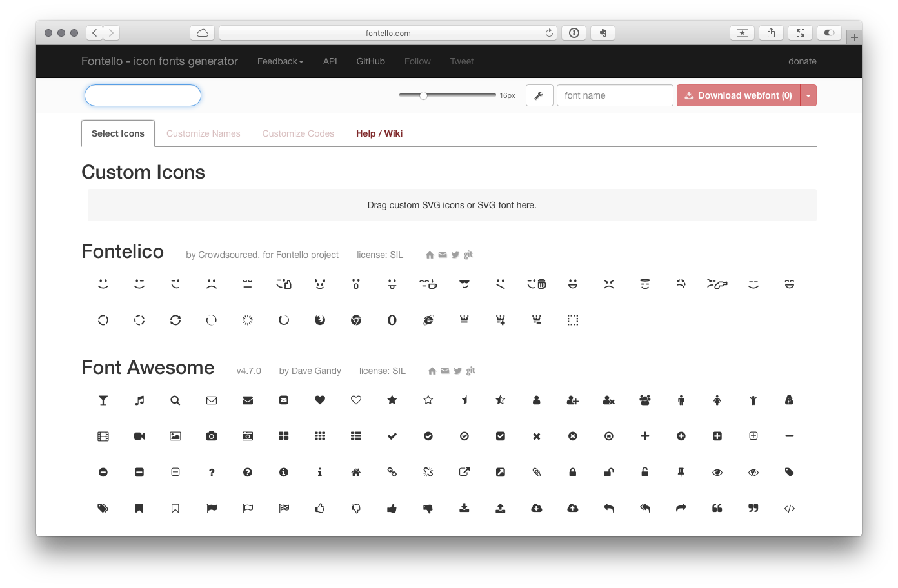898x588 pixels.
Task: Select the camera icon
Action: click(x=212, y=436)
